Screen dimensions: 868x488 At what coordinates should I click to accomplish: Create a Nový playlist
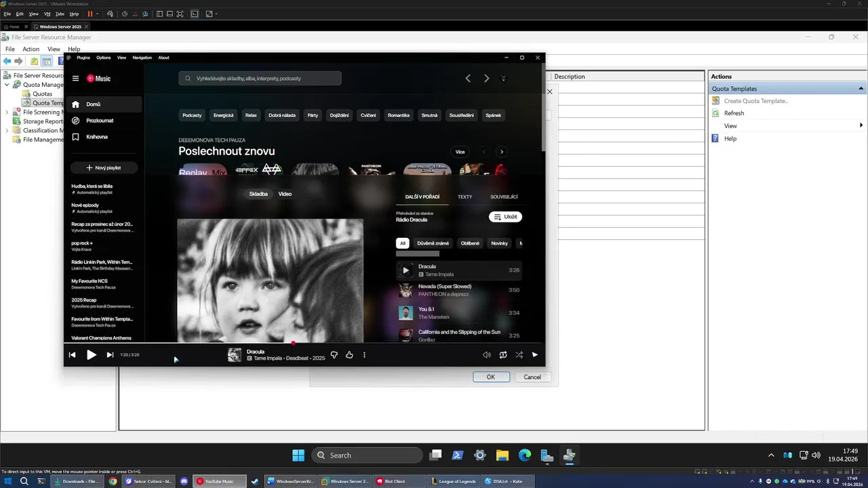tap(104, 167)
